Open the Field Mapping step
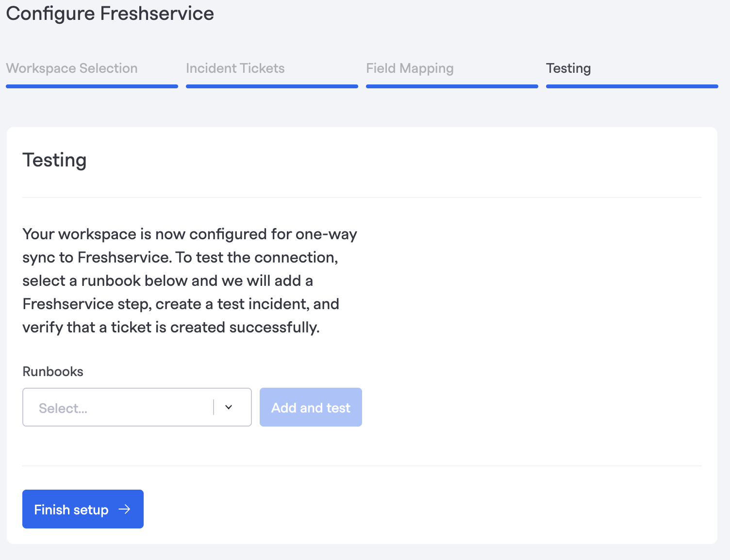 [x=410, y=68]
